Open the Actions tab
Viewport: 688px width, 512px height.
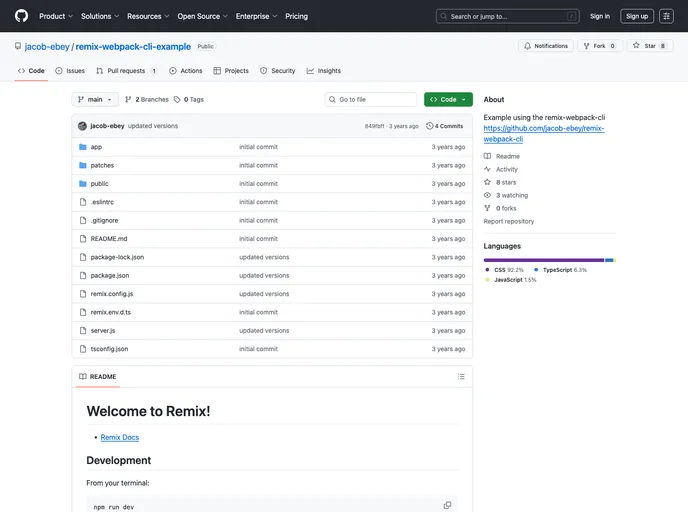click(186, 71)
